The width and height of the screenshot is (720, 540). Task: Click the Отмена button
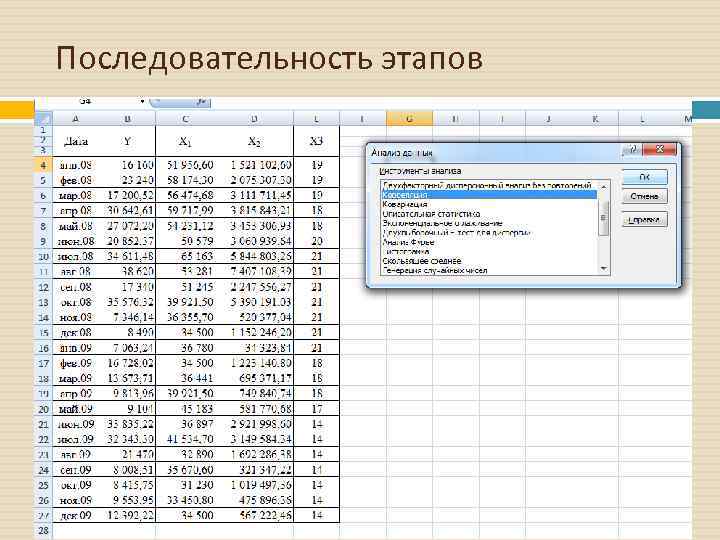(644, 197)
